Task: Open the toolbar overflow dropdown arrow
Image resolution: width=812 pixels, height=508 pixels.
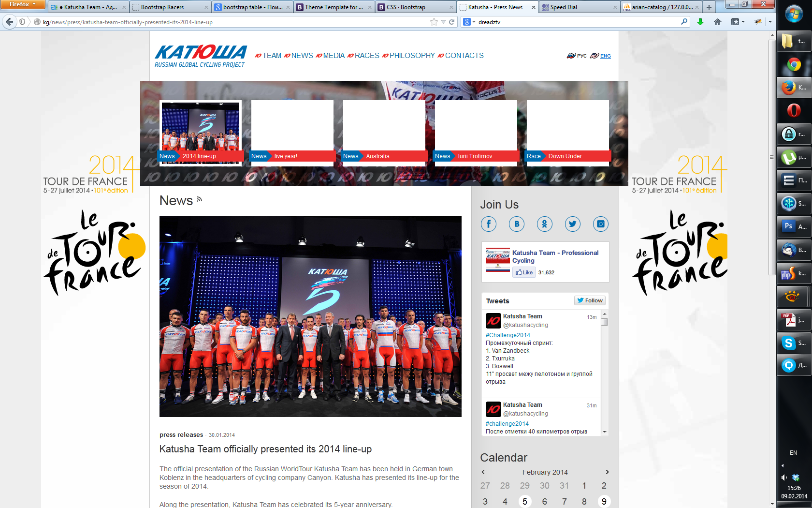Action: [x=770, y=22]
